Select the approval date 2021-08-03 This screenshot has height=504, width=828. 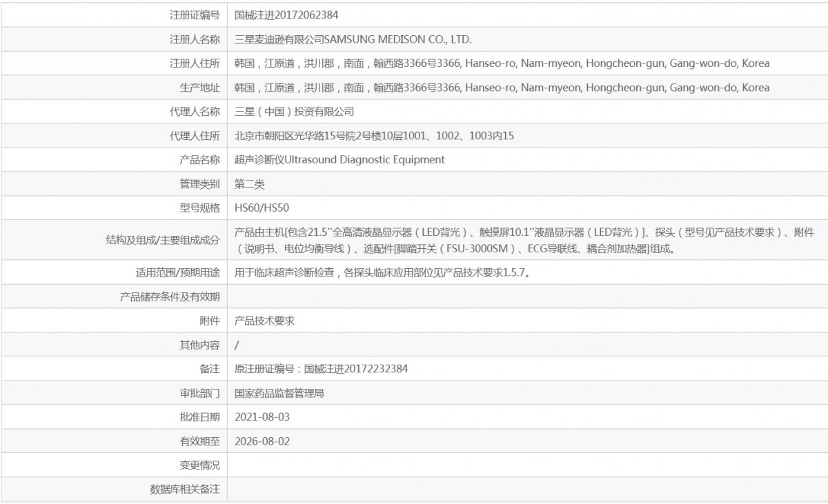tap(262, 417)
